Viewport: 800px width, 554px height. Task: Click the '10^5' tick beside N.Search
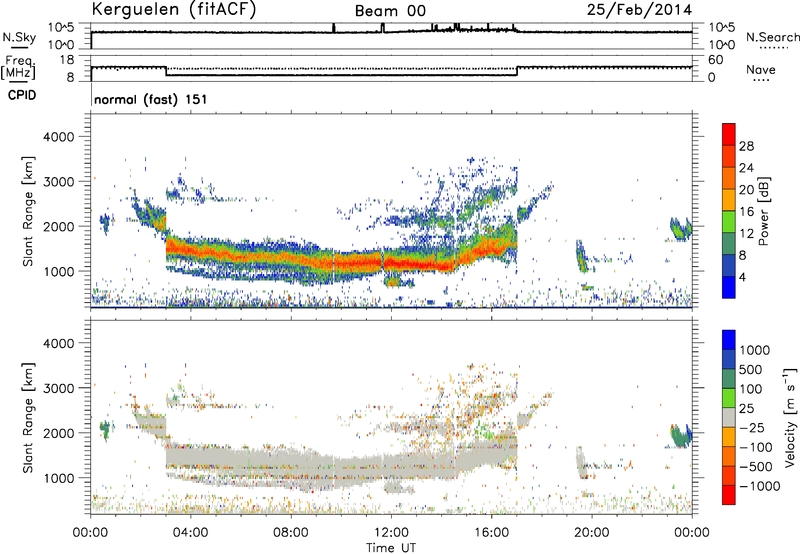coord(722,28)
